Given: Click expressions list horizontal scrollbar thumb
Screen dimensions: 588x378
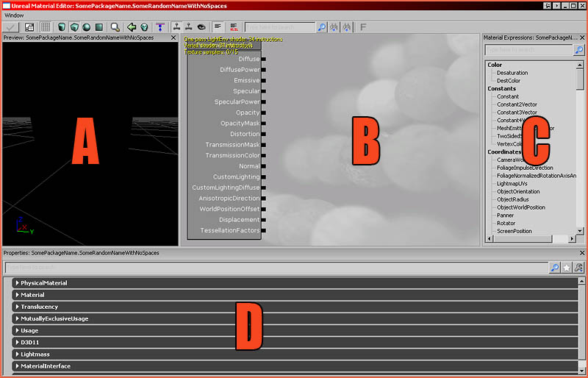Looking at the screenshot, I should pos(523,239).
